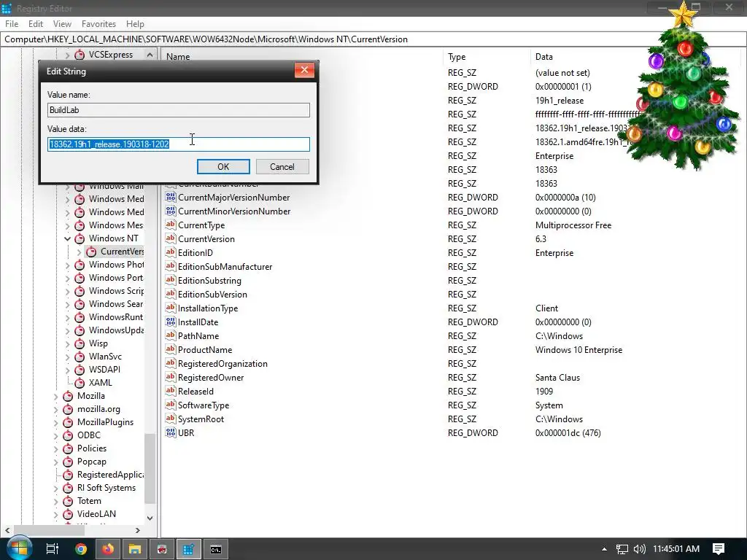Open Firefox from the taskbar
Viewport: 747px width, 560px height.
pyautogui.click(x=108, y=549)
